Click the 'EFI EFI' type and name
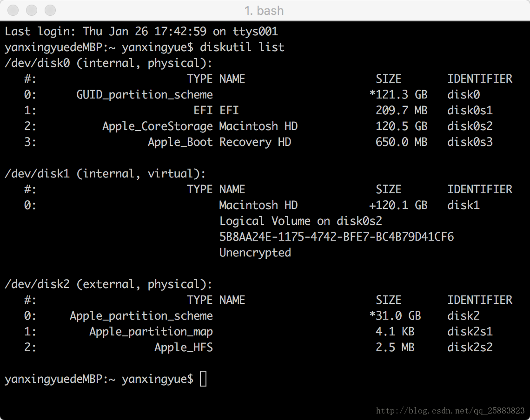530x420 pixels. pyautogui.click(x=216, y=111)
